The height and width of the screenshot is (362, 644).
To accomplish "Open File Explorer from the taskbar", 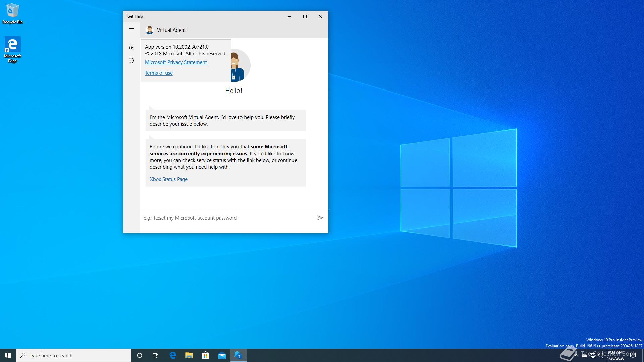I will pos(189,355).
